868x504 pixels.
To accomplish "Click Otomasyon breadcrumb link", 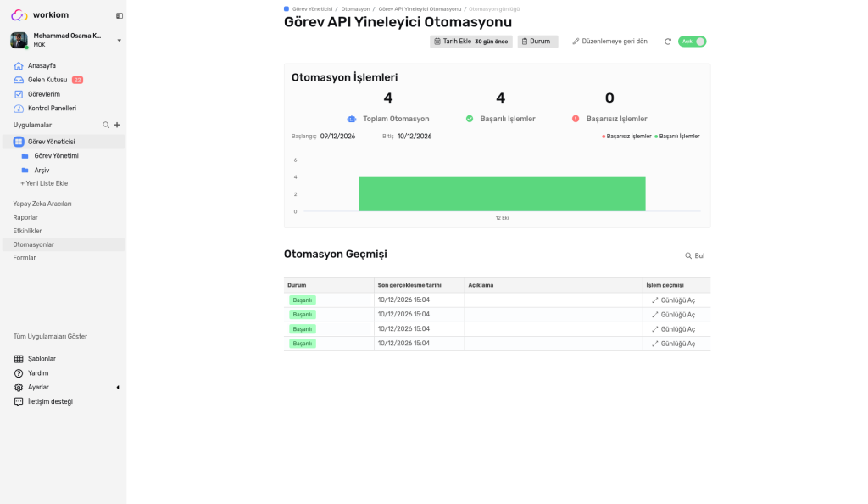I will point(355,8).
